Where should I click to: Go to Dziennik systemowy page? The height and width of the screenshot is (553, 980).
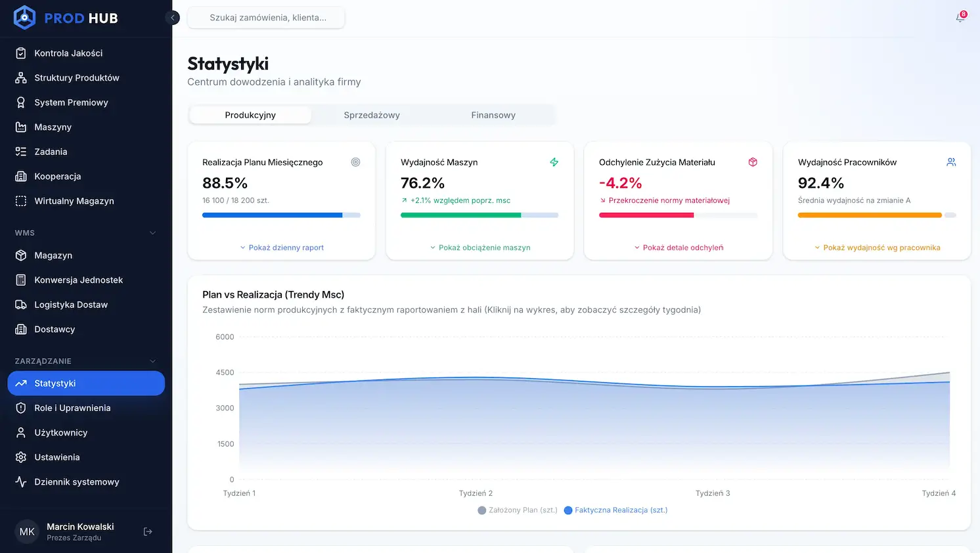[x=86, y=482]
